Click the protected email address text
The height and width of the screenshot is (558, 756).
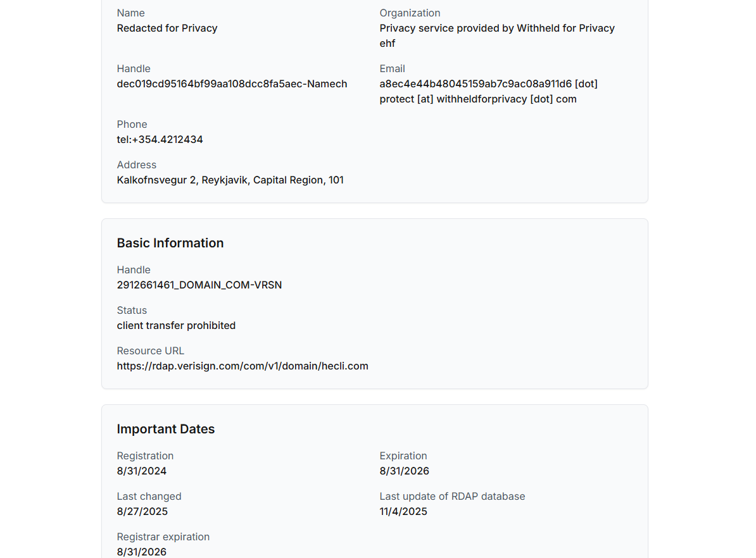click(x=488, y=91)
